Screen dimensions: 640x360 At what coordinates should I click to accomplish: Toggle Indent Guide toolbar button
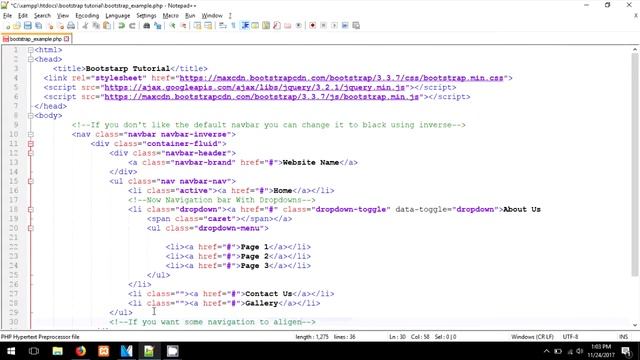click(x=245, y=26)
